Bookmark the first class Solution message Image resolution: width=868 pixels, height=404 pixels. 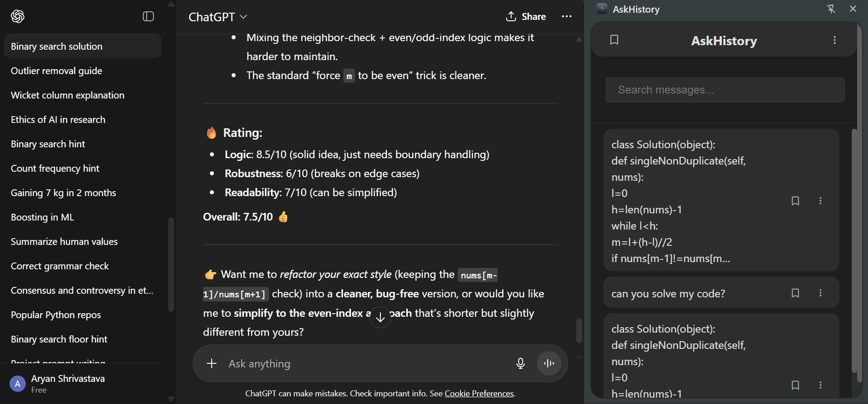pyautogui.click(x=795, y=201)
